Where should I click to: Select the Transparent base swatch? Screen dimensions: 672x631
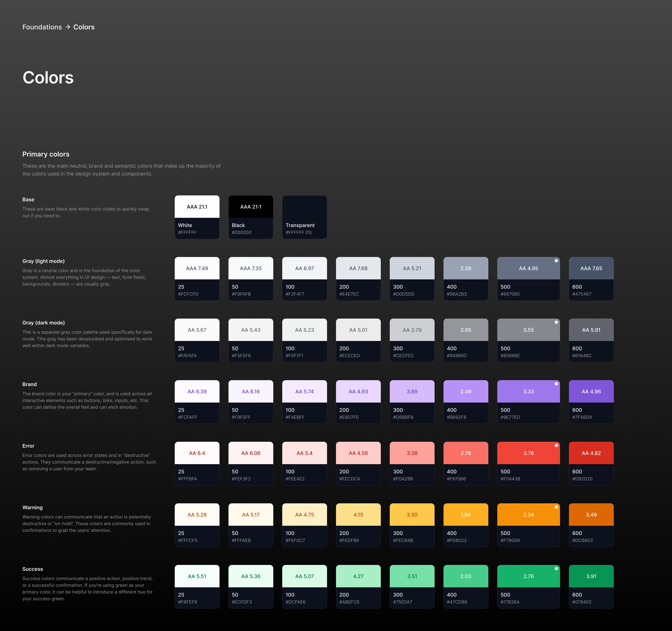(304, 217)
